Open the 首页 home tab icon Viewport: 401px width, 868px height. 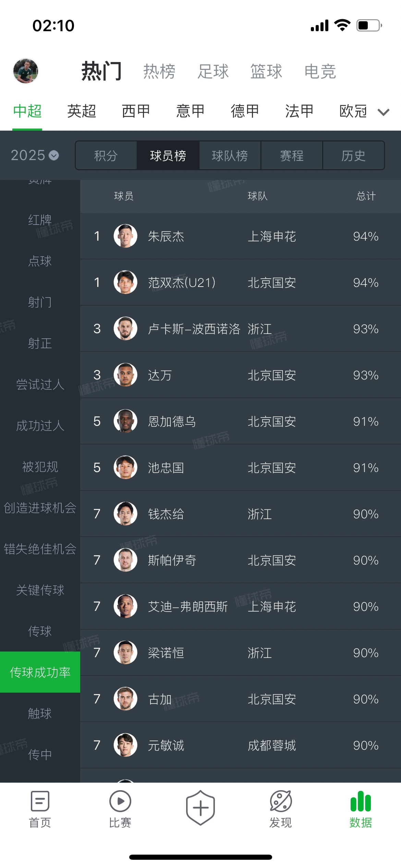click(x=40, y=801)
